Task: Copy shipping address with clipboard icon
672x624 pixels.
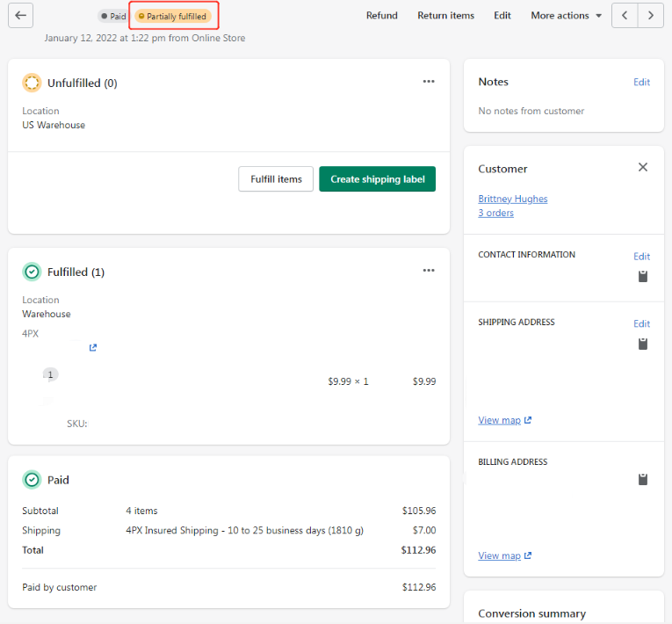Action: pos(643,344)
